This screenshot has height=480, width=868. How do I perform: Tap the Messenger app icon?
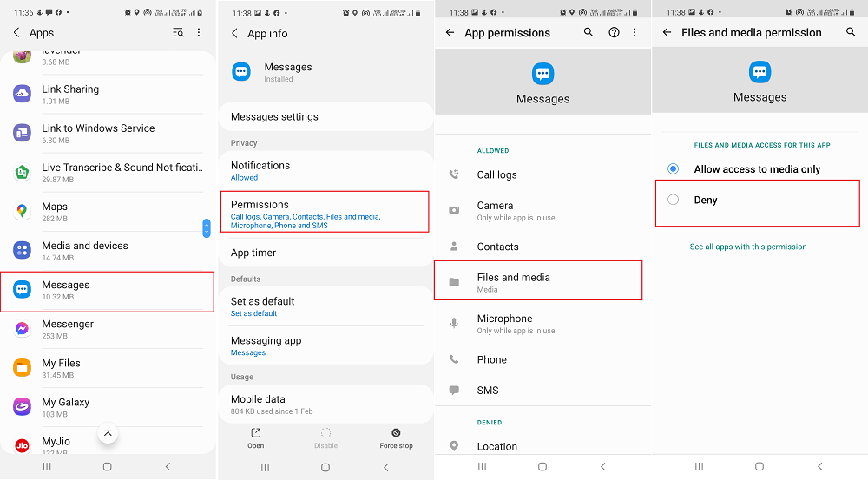coord(23,330)
